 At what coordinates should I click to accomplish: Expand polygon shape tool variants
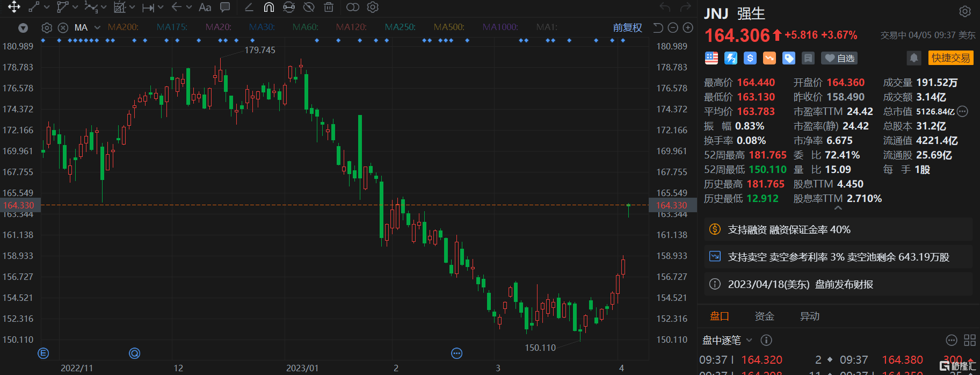click(75, 7)
